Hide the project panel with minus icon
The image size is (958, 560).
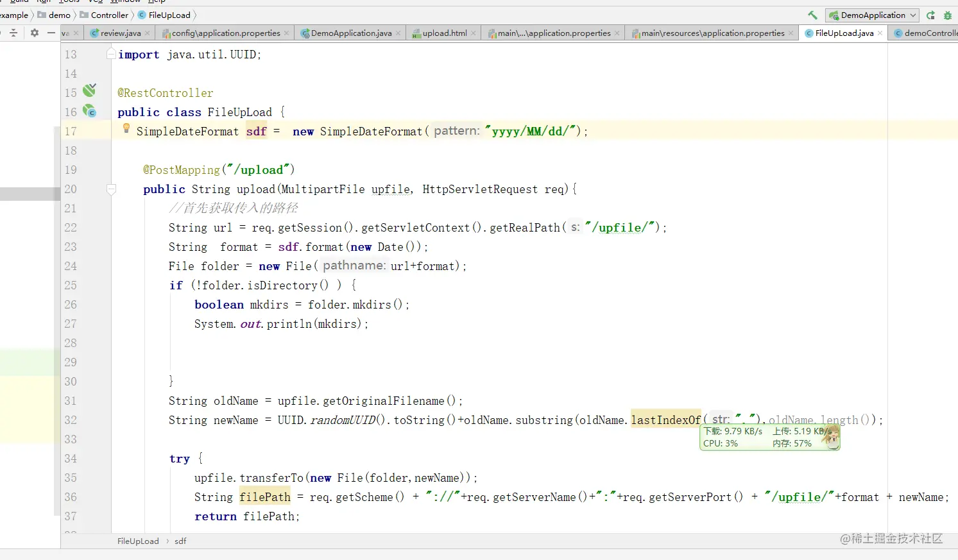[x=51, y=33]
